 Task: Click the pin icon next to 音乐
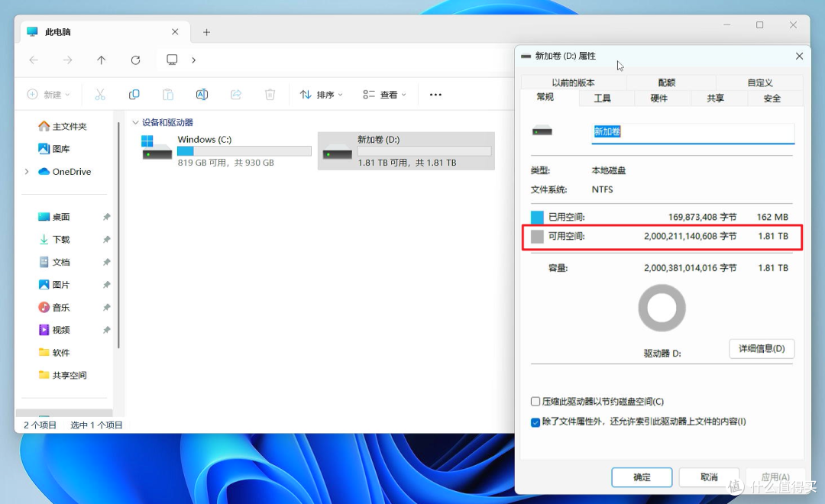click(106, 307)
